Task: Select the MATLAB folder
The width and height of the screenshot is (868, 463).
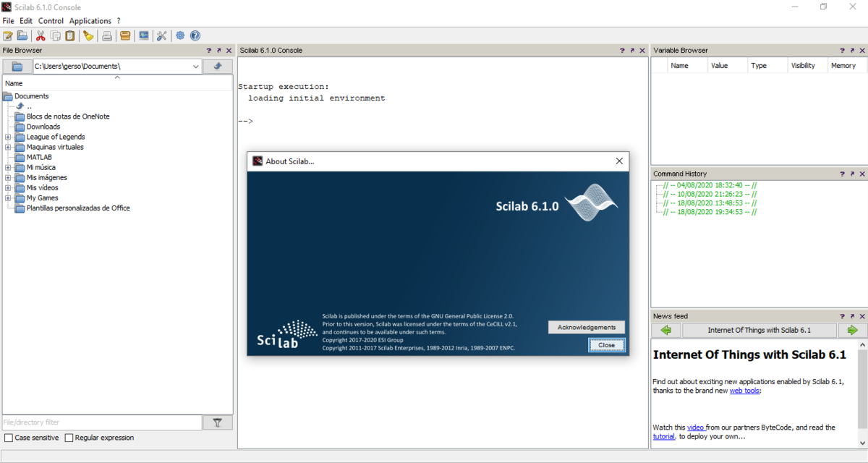Action: tap(39, 157)
